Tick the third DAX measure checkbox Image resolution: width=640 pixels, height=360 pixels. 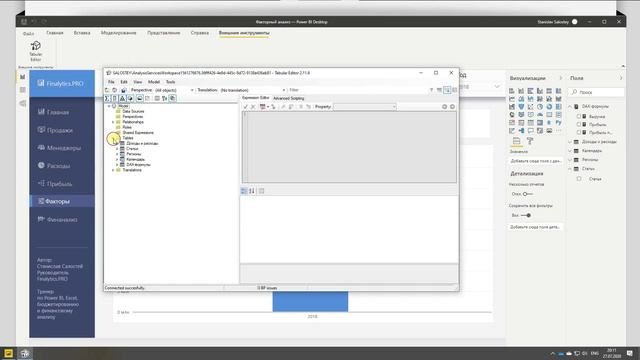coord(579,132)
